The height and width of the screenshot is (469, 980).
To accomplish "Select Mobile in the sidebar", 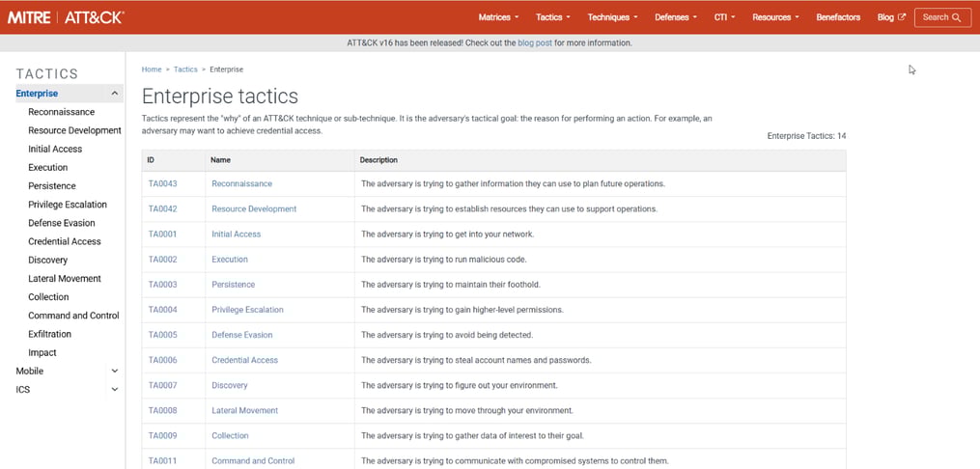I will coord(30,371).
